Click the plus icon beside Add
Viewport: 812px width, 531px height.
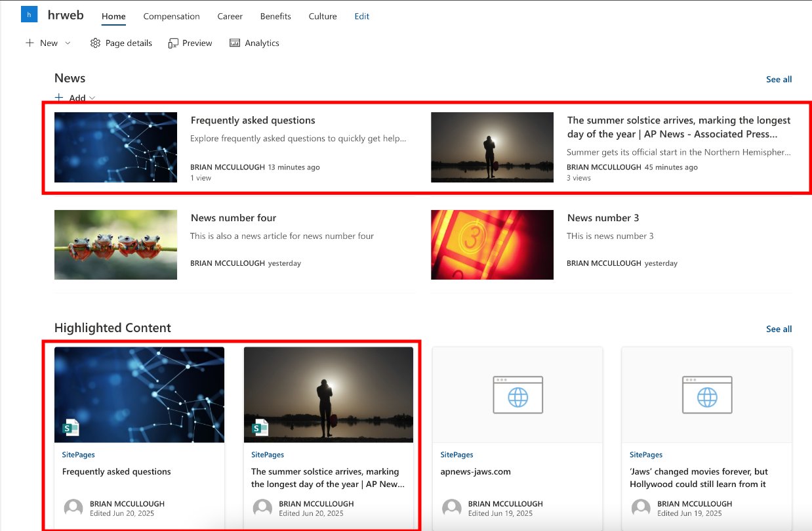[60, 97]
